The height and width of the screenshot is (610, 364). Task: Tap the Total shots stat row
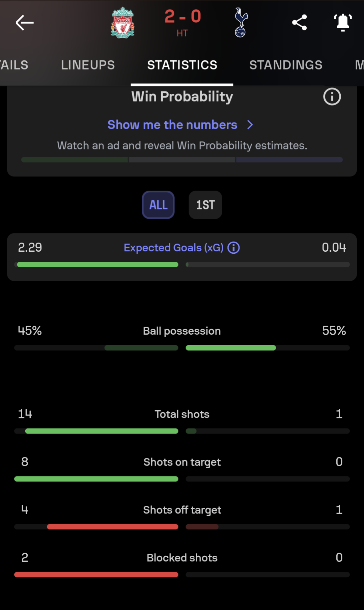coord(182,421)
